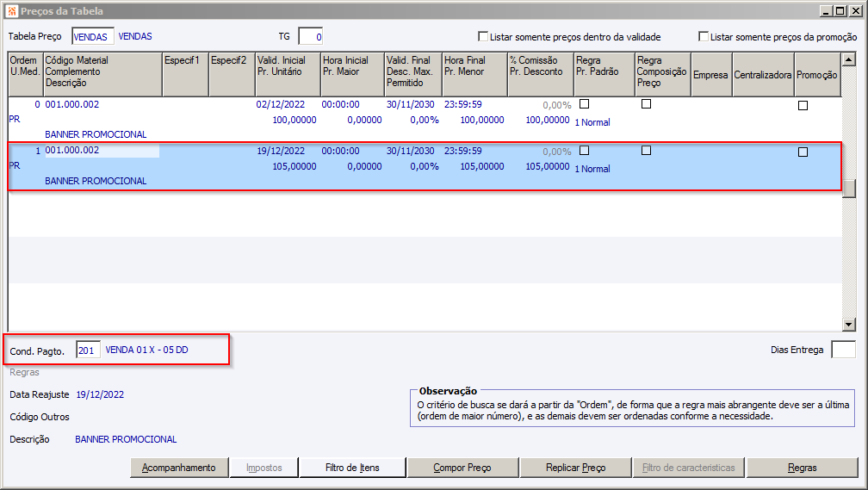Toggle 'Listar somente preços da promoção' checkbox
The height and width of the screenshot is (490, 868).
pos(704,37)
